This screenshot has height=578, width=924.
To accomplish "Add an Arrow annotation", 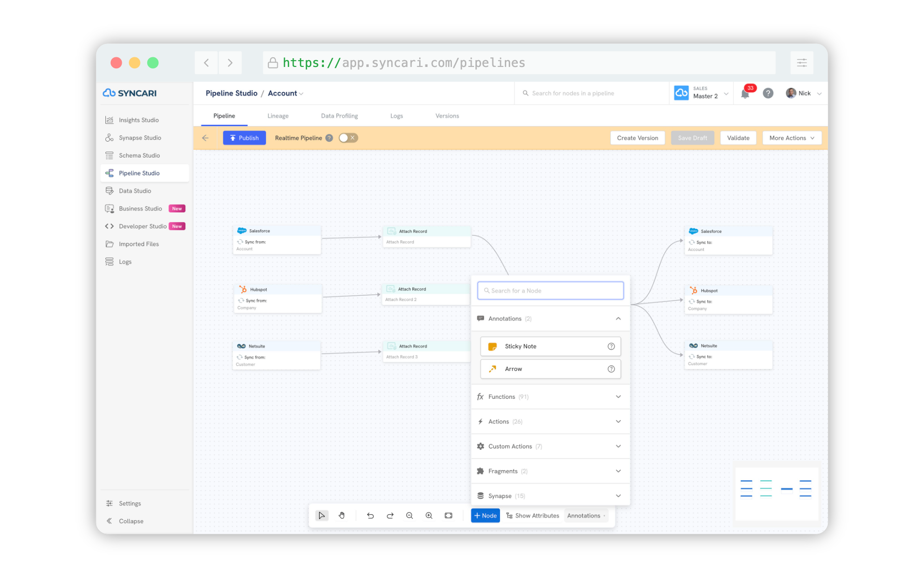I will (x=551, y=369).
